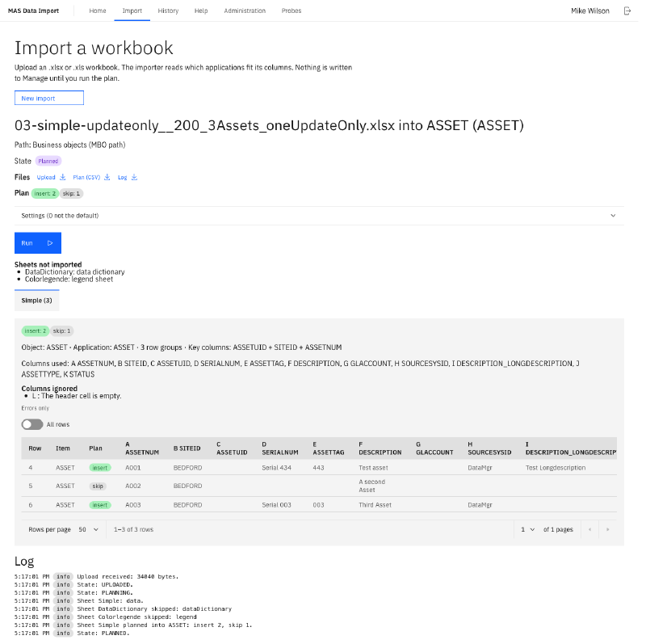Click the download icon next to Plan (CSV)
This screenshot has width=646, height=644.
pos(108,179)
